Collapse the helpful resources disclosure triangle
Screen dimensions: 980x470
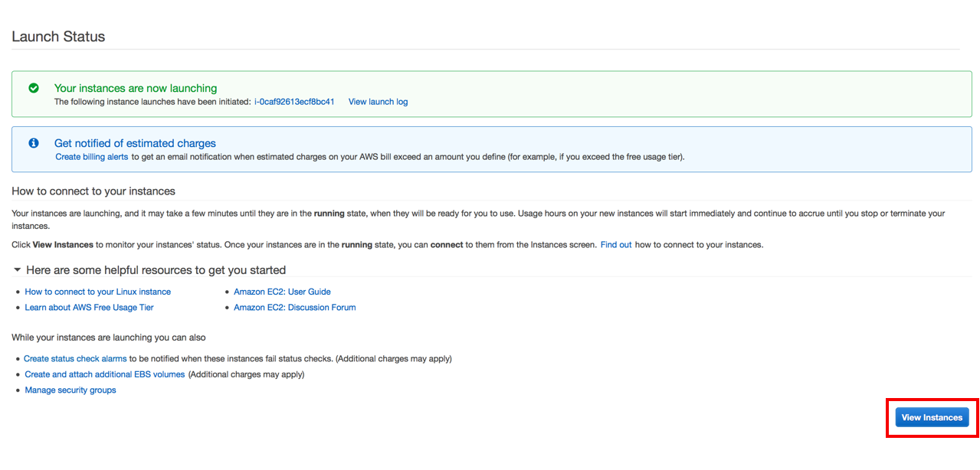point(18,270)
